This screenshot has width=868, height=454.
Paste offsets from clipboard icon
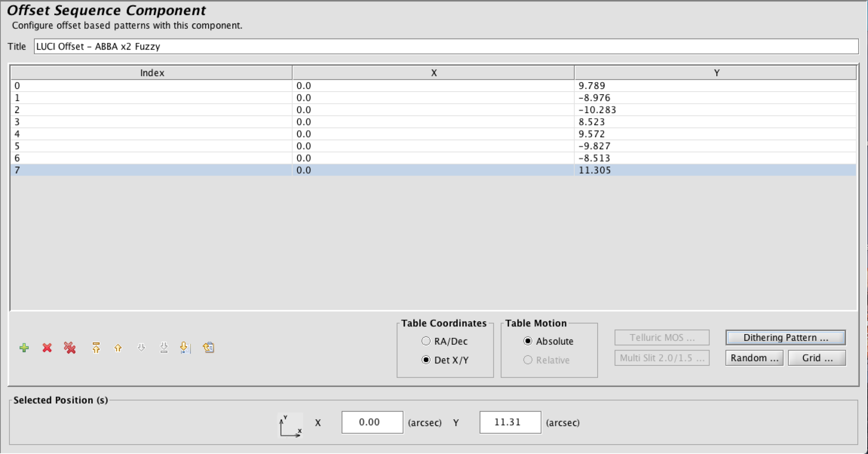(x=208, y=348)
